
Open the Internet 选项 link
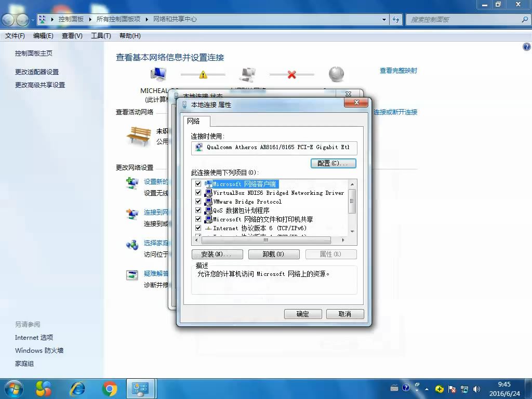(34, 338)
